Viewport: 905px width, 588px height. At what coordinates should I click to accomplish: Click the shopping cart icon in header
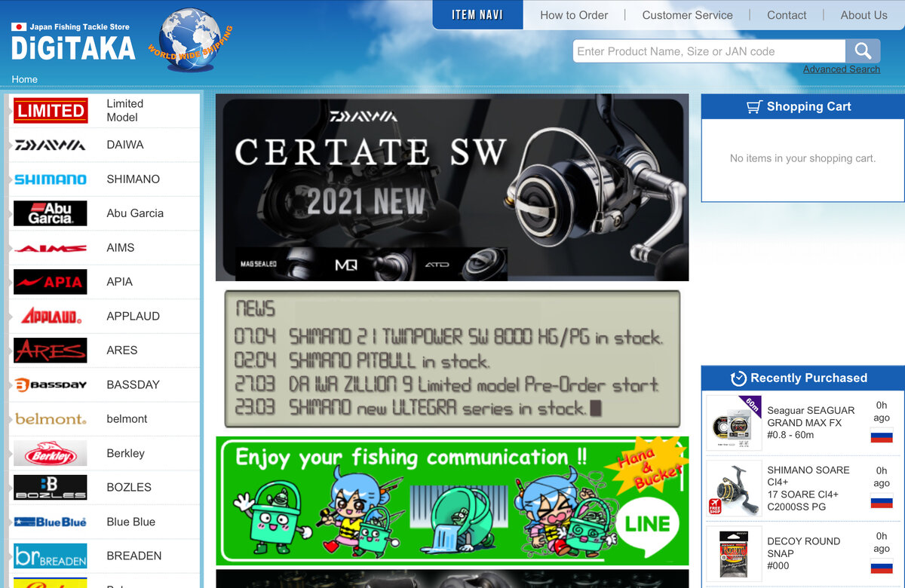(x=754, y=107)
